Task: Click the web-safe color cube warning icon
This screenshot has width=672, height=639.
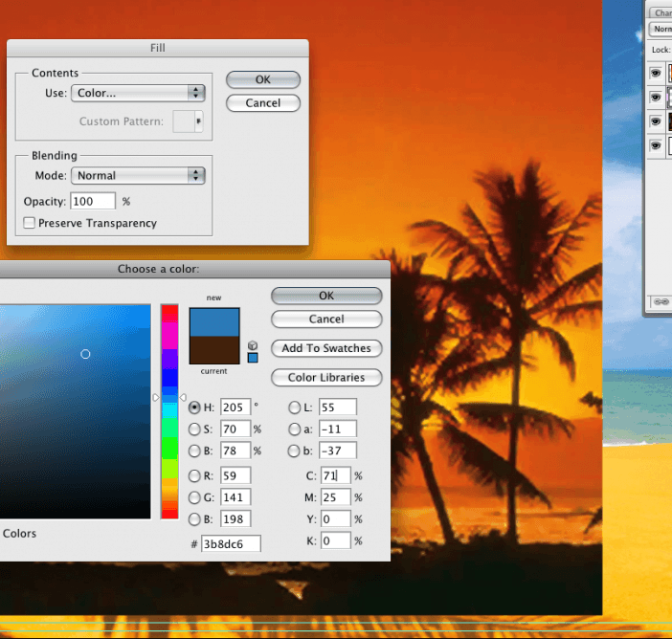Action: [252, 344]
